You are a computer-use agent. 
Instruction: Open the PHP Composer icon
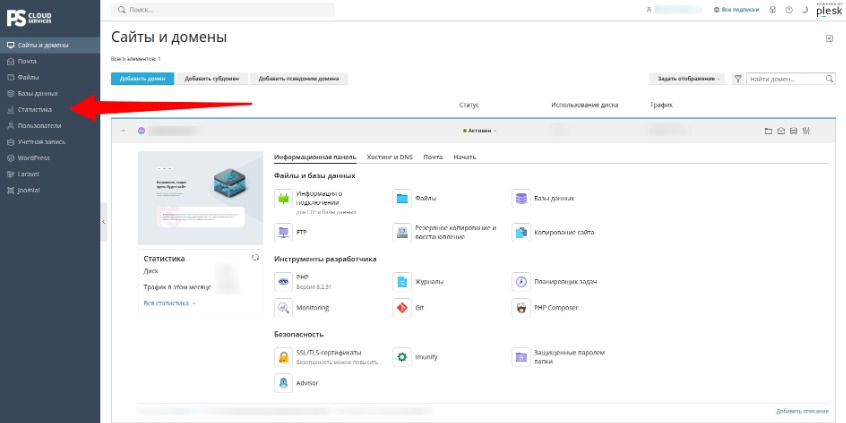[x=521, y=308]
